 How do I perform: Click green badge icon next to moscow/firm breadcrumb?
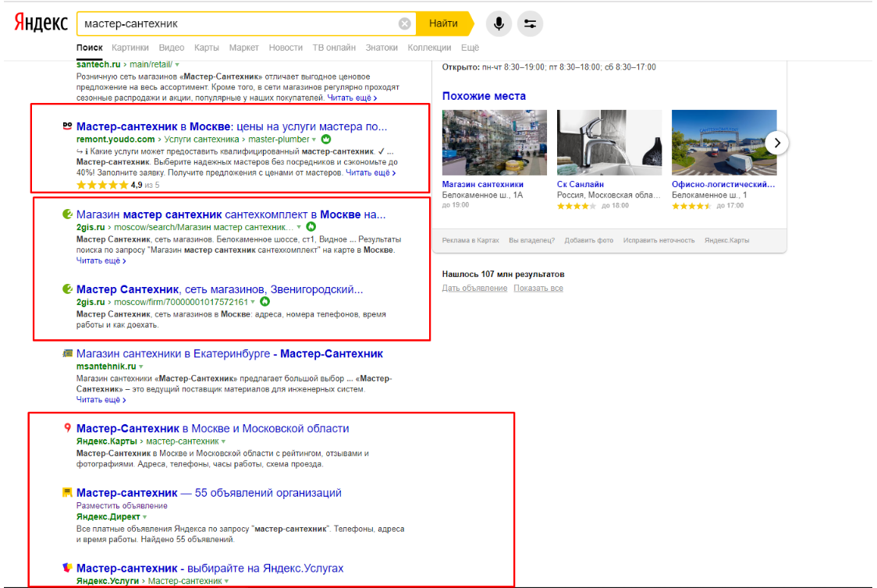coord(265,302)
